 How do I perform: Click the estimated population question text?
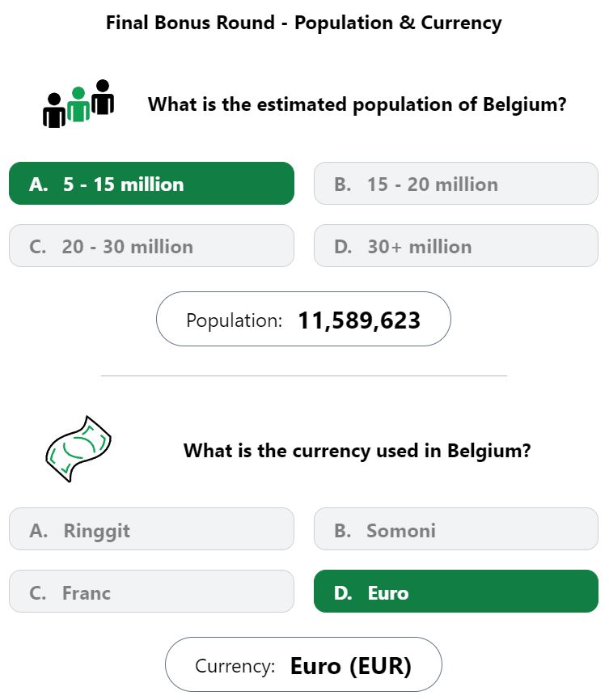tap(357, 104)
